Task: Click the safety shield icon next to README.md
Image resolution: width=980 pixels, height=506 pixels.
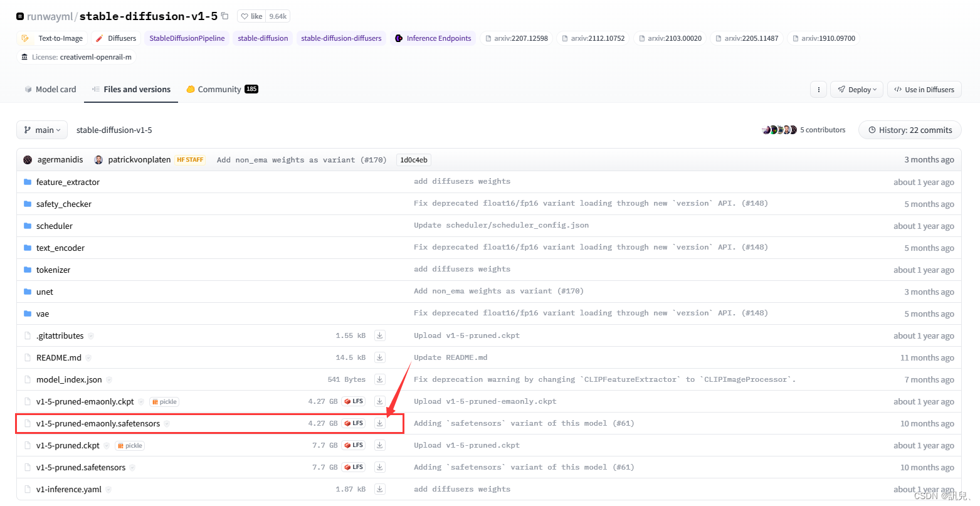Action: [88, 358]
